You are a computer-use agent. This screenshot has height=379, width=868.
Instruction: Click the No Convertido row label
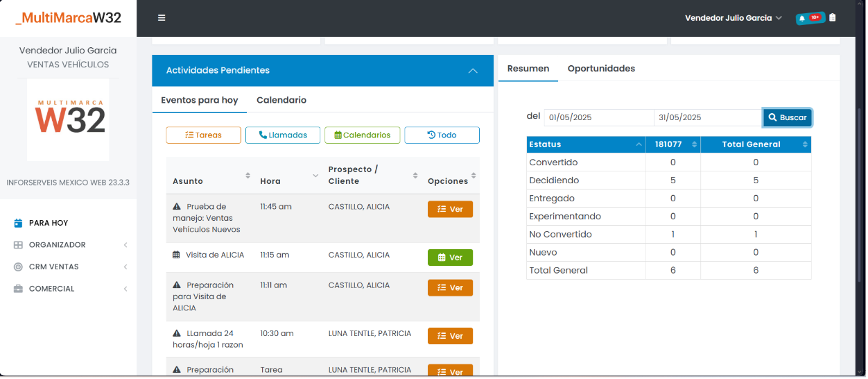(x=560, y=235)
